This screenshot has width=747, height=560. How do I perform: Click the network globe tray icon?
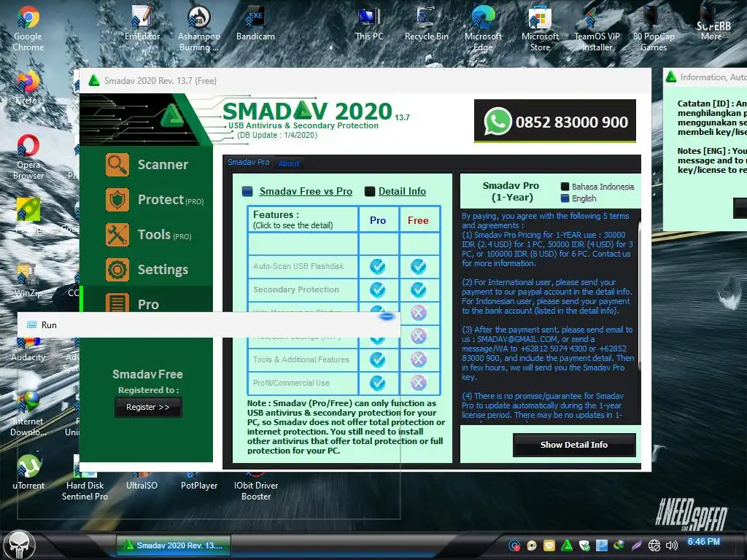(654, 545)
